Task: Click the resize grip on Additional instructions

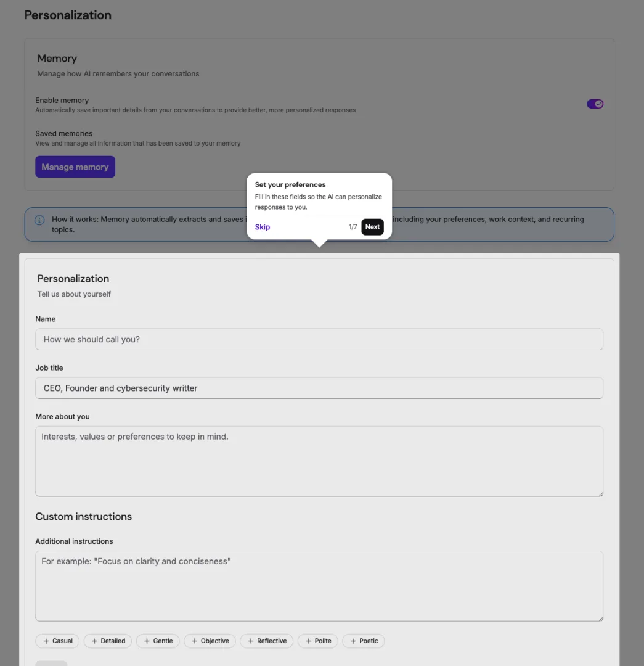Action: click(x=600, y=619)
